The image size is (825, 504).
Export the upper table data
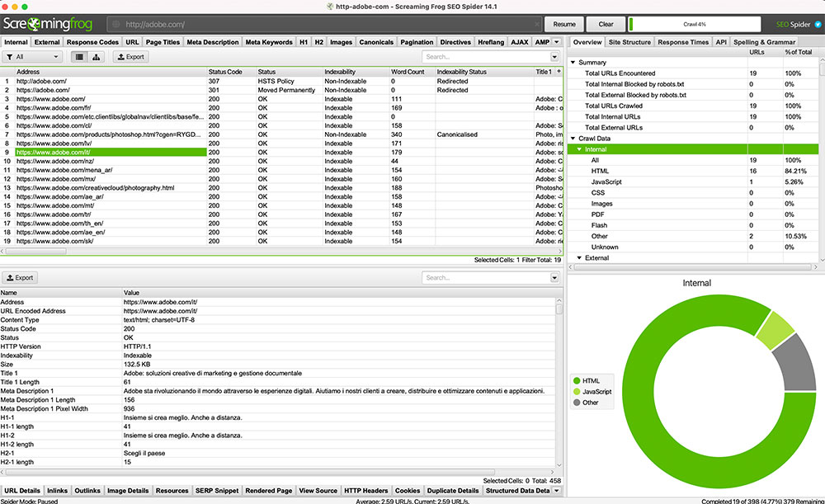point(130,57)
